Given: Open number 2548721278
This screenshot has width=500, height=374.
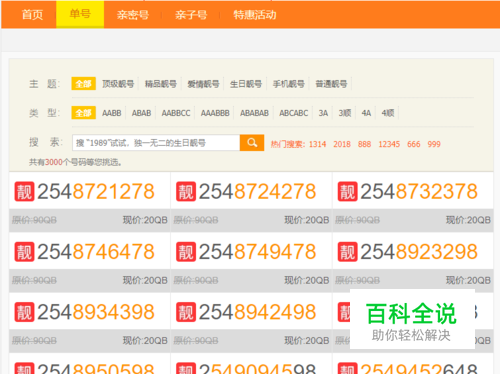Looking at the screenshot, I should [96, 191].
